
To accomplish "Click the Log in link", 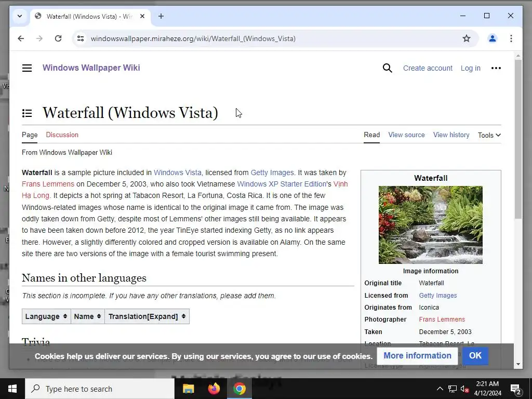I will [x=470, y=68].
